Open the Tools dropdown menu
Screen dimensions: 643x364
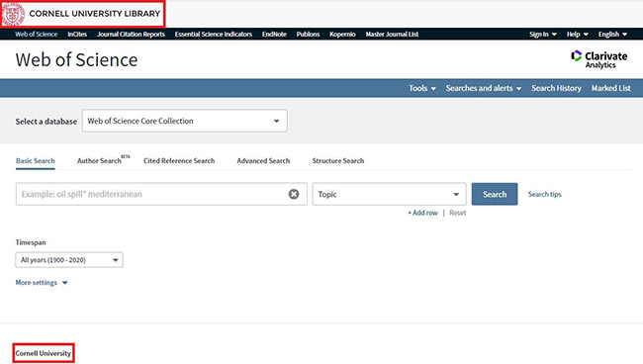point(422,88)
